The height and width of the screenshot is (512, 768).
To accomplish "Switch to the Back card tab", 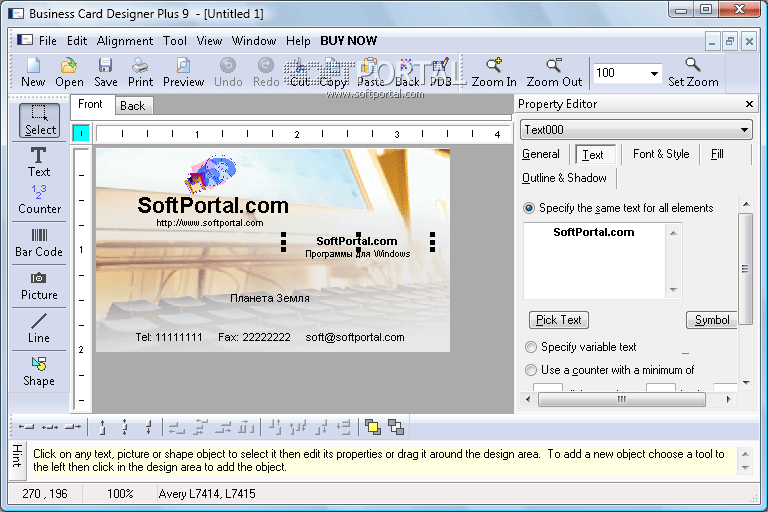I will (133, 106).
